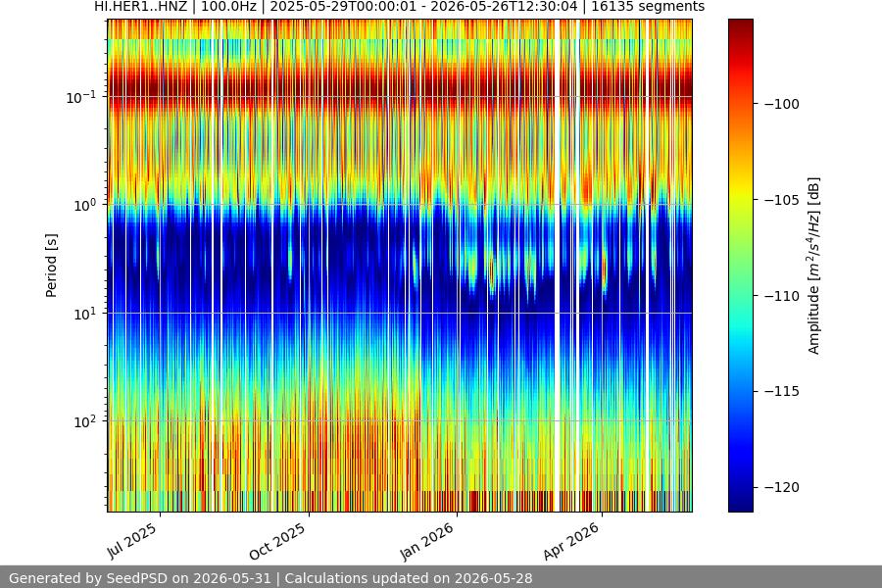Viewport: 882px width, 588px height.
Task: Click the 'Amplitude [m²/s⁴/Hz] [dB]' colorbar label
Action: (x=814, y=266)
